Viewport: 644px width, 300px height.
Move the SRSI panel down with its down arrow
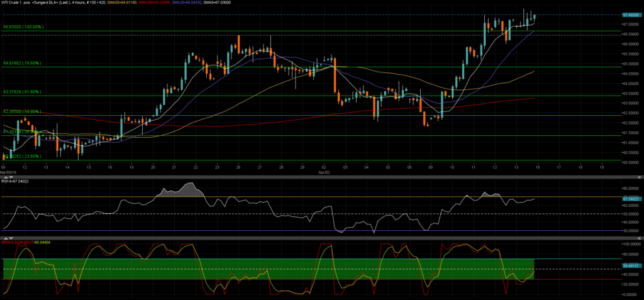pos(11,238)
